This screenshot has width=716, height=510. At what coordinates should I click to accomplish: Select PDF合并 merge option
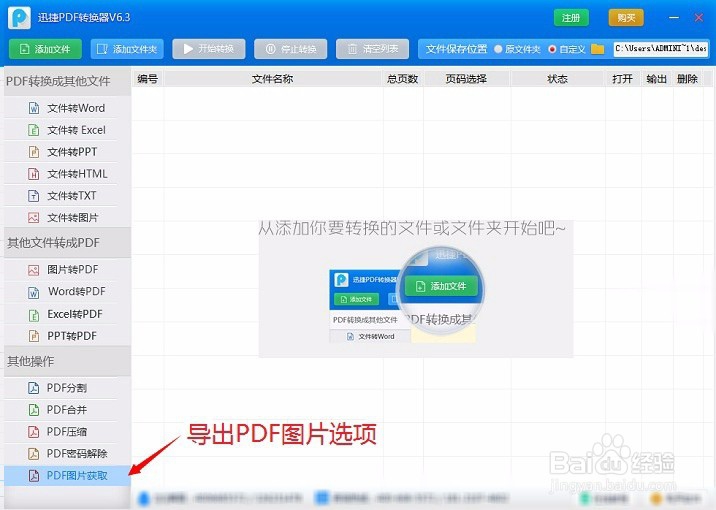click(x=67, y=410)
